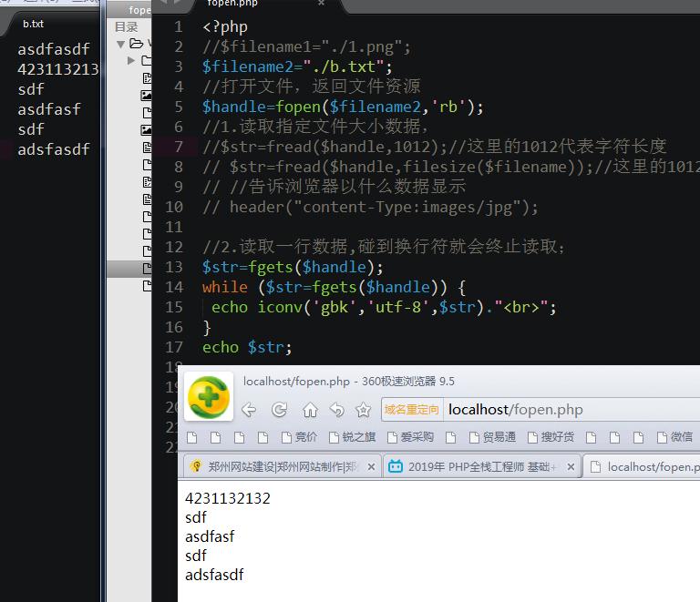700x602 pixels.
Task: Close the 2019年 PHP全栈工程师 tab
Action: point(571,467)
